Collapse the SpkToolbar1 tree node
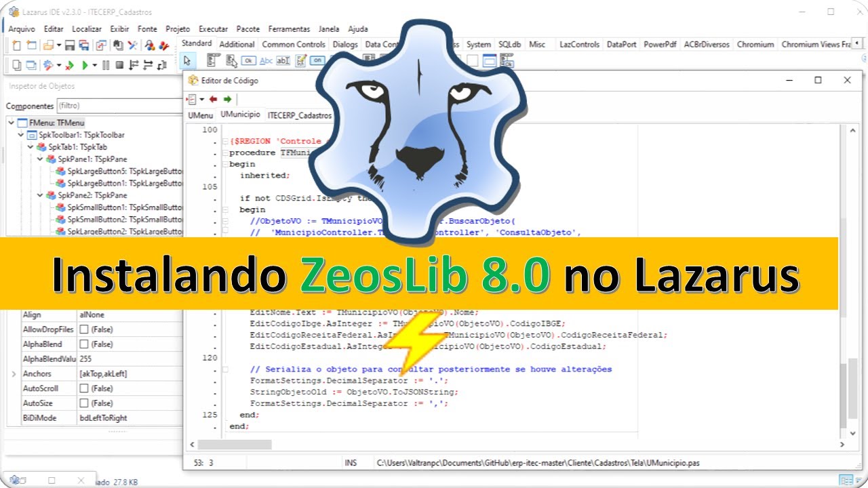The height and width of the screenshot is (488, 868). click(21, 135)
